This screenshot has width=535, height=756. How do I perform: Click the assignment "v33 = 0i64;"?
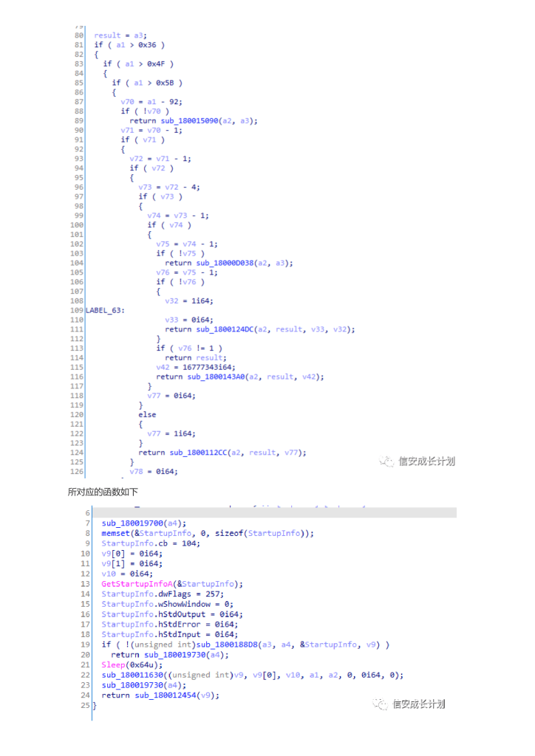[x=188, y=320]
